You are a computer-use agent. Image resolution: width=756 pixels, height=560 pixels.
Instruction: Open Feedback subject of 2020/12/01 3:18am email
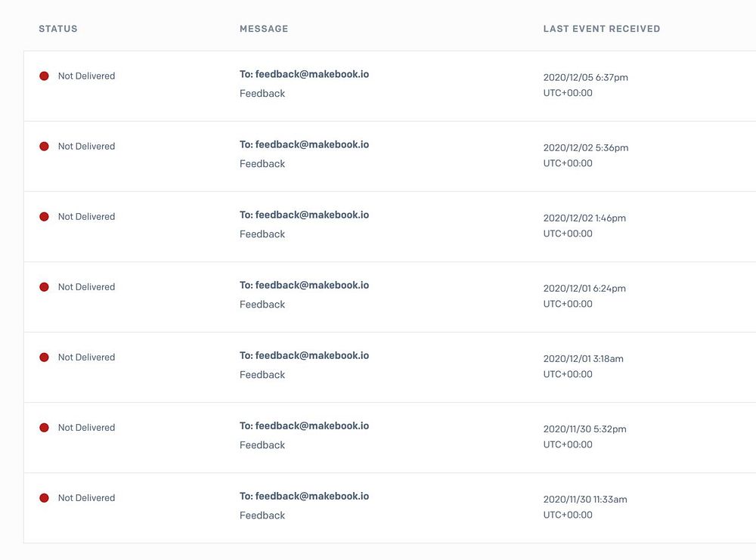pyautogui.click(x=262, y=375)
